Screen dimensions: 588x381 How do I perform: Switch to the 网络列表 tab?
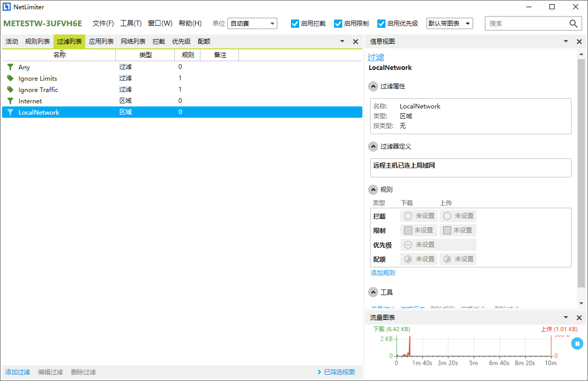coord(133,42)
